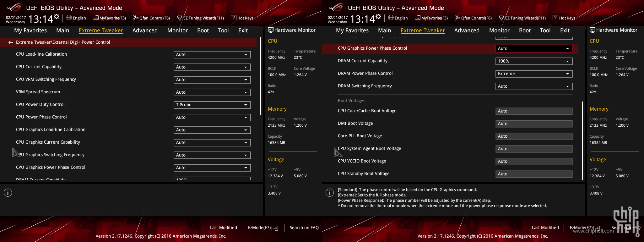The width and height of the screenshot is (644, 242).
Task: Go back using the breadcrumb arrow
Action: pyautogui.click(x=11, y=42)
